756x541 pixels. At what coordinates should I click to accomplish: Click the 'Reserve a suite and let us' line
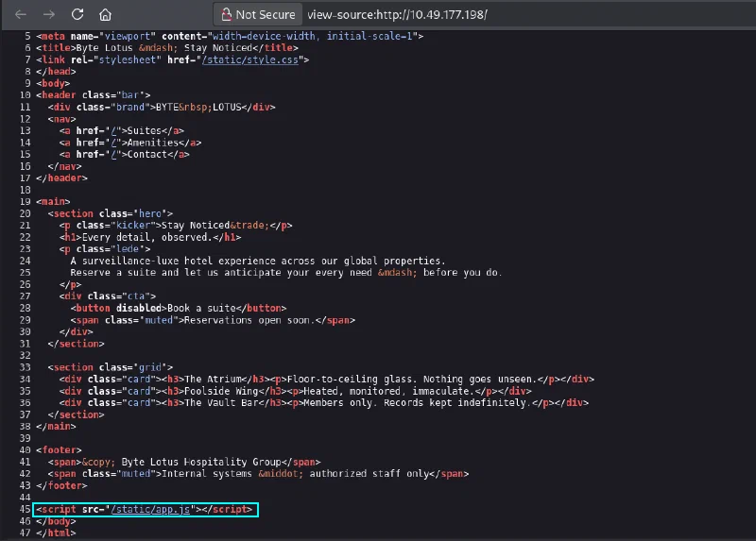click(x=286, y=273)
